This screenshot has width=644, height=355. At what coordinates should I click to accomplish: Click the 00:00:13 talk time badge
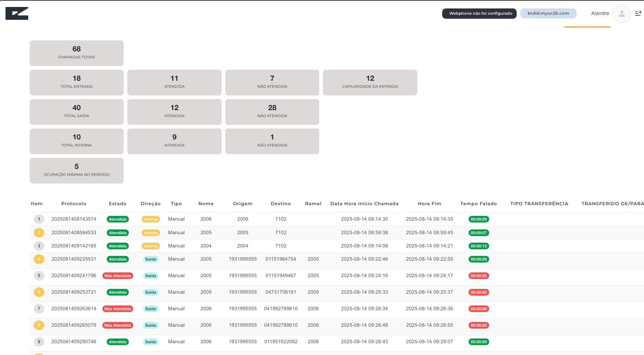[x=479, y=246]
